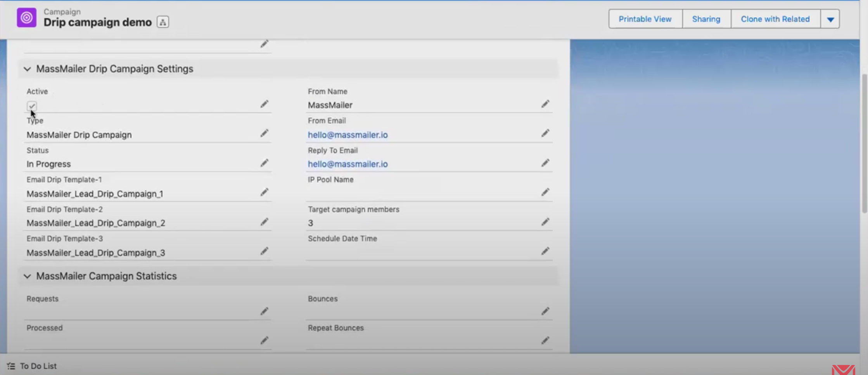This screenshot has width=868, height=375.
Task: Edit the Status field pencil icon
Action: (x=264, y=163)
